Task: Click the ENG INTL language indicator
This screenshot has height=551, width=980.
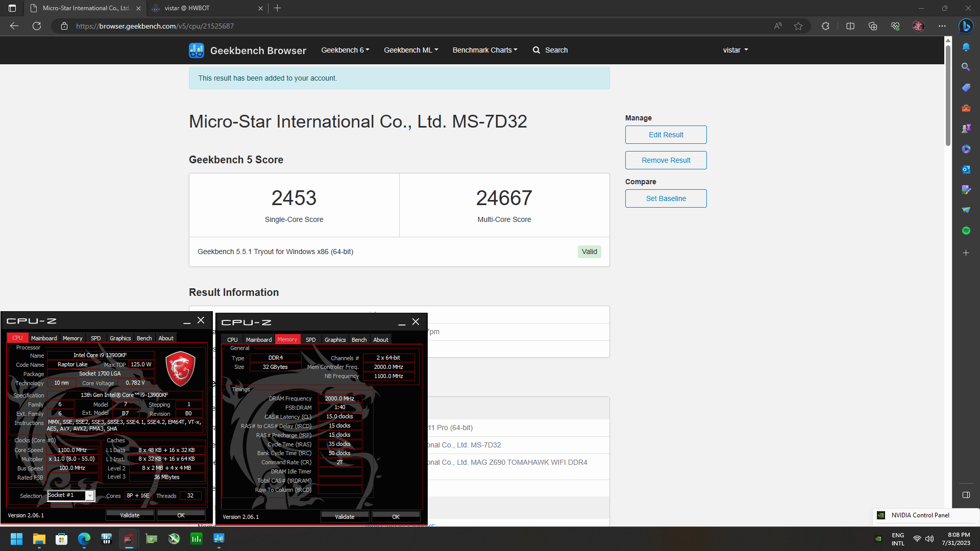Action: pos(898,539)
